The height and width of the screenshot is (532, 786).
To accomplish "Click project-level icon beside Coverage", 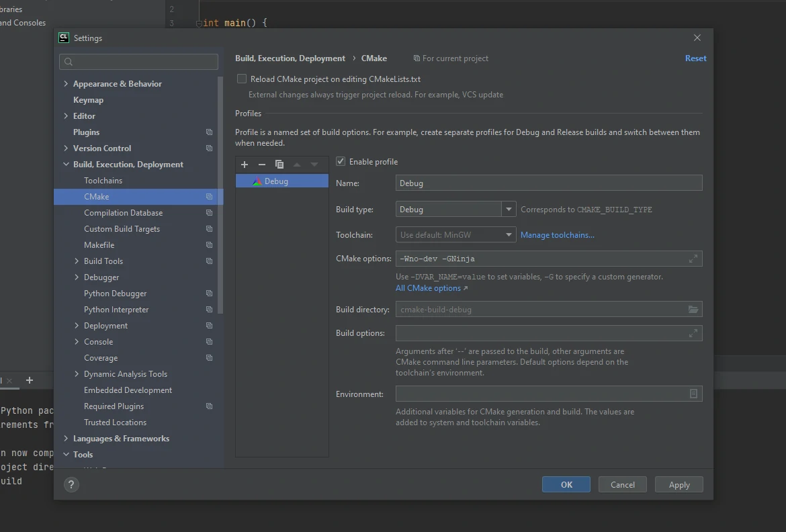I will (x=209, y=358).
